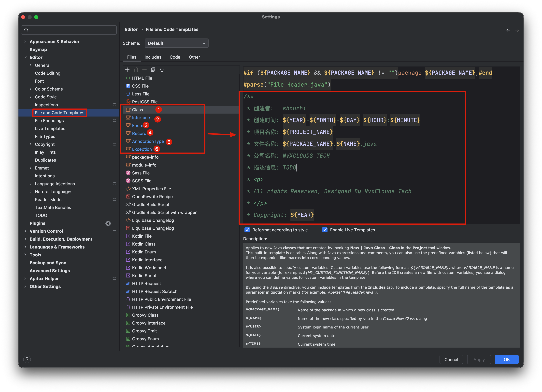Click the Reset to Default undo icon
This screenshot has height=392, width=542.
pos(162,70)
